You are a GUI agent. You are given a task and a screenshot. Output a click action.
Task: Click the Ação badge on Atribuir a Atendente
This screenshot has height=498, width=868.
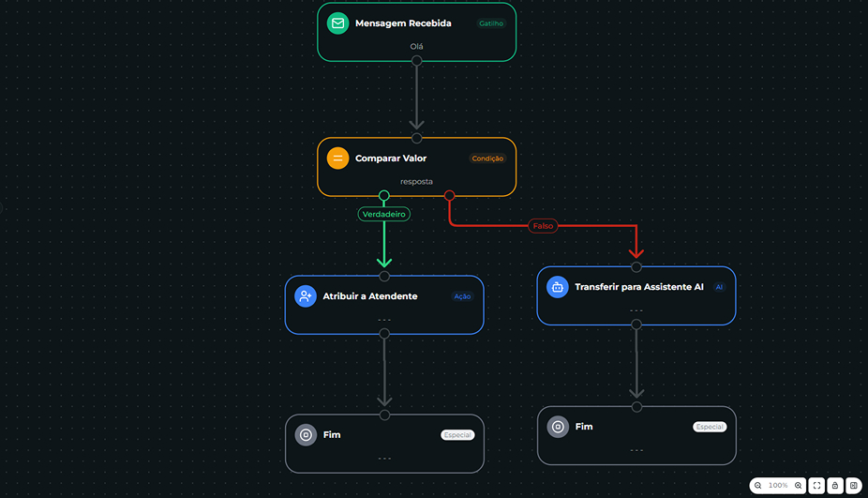(462, 296)
